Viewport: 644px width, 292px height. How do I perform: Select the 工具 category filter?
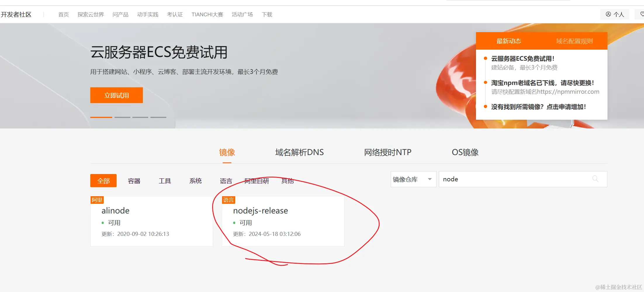165,181
